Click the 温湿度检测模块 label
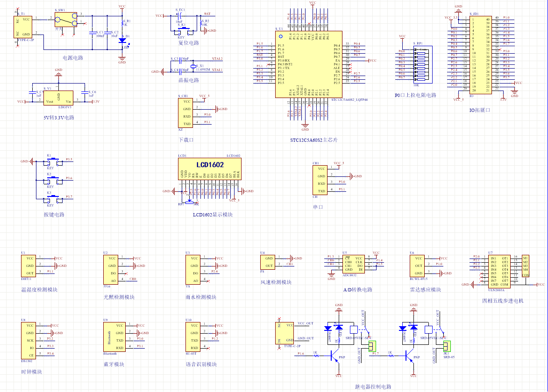 (x=39, y=290)
